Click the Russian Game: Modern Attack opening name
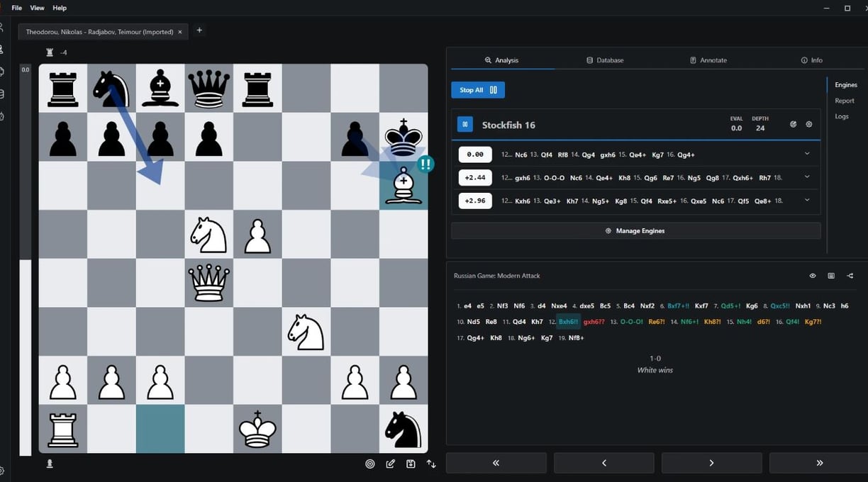This screenshot has width=868, height=482. tap(496, 276)
